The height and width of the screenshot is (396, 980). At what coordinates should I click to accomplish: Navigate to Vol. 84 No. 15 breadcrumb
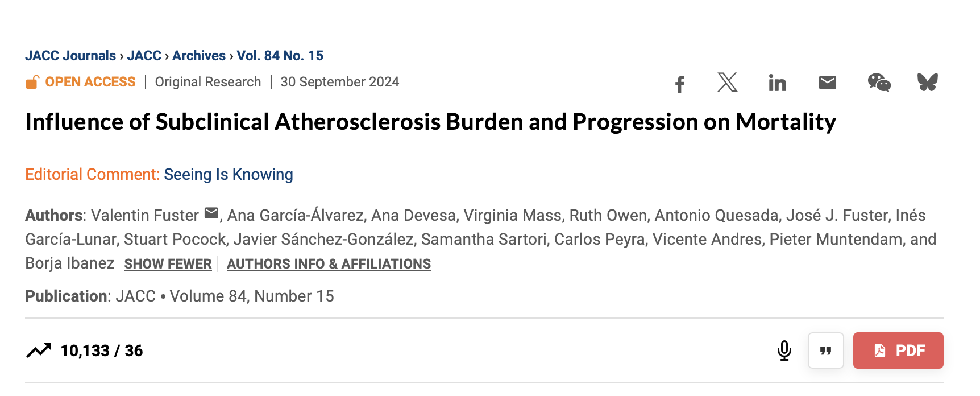point(280,56)
